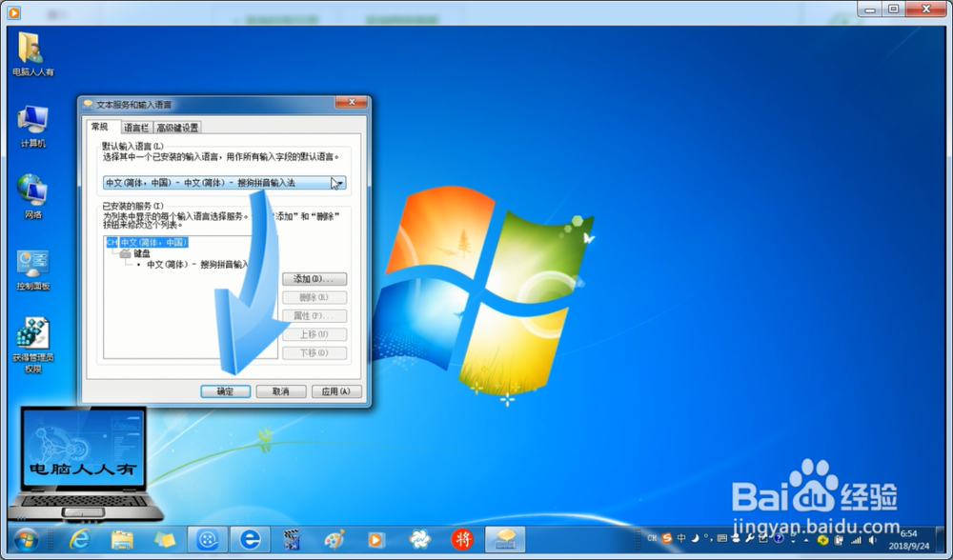Confirm with the 确定 button
The image size is (953, 560).
click(226, 391)
